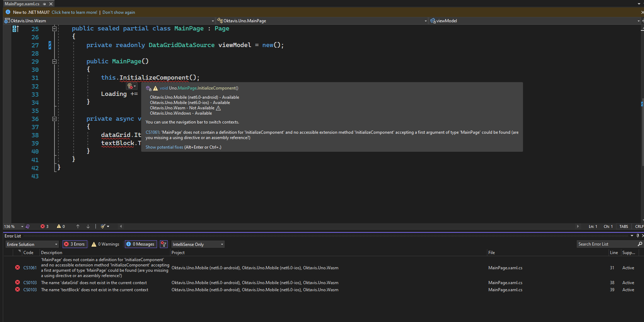
Task: Toggle the 0 Warnings filter
Action: pos(105,244)
